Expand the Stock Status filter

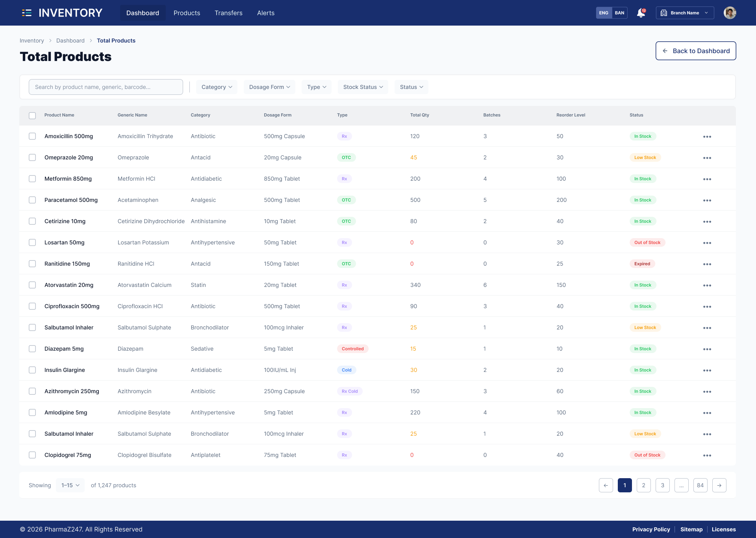click(363, 87)
